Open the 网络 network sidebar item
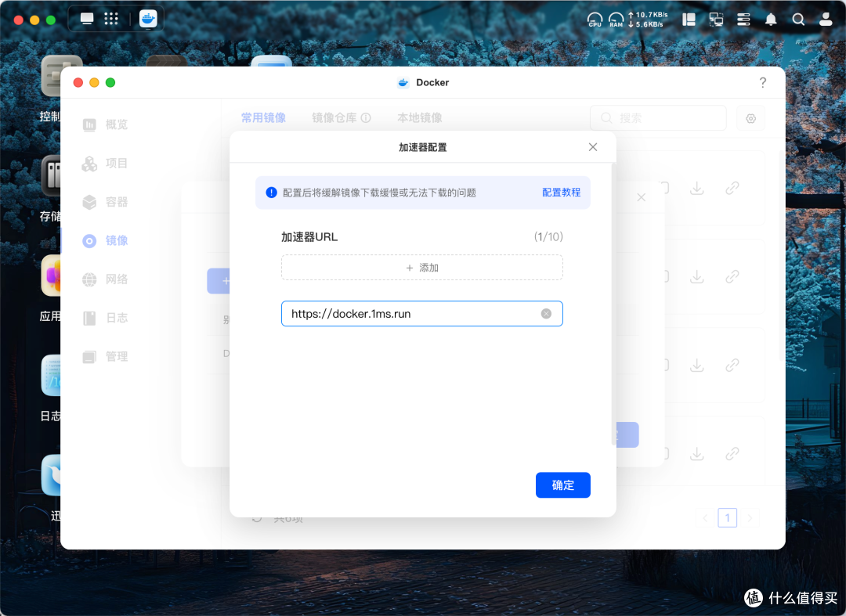 click(x=106, y=279)
